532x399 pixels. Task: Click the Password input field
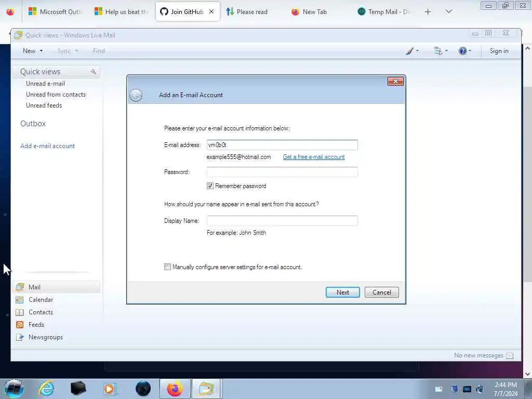pyautogui.click(x=282, y=172)
